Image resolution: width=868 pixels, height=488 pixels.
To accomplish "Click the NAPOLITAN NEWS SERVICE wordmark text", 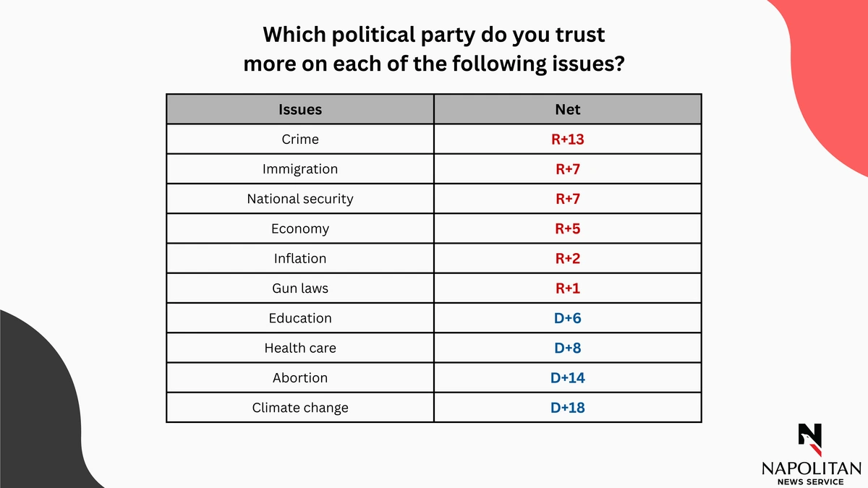I will pyautogui.click(x=810, y=474).
